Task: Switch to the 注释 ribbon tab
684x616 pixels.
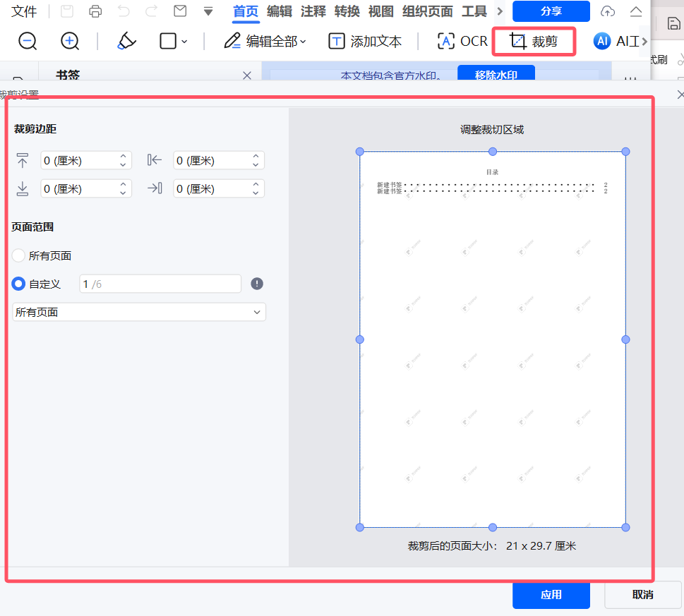Action: [313, 11]
